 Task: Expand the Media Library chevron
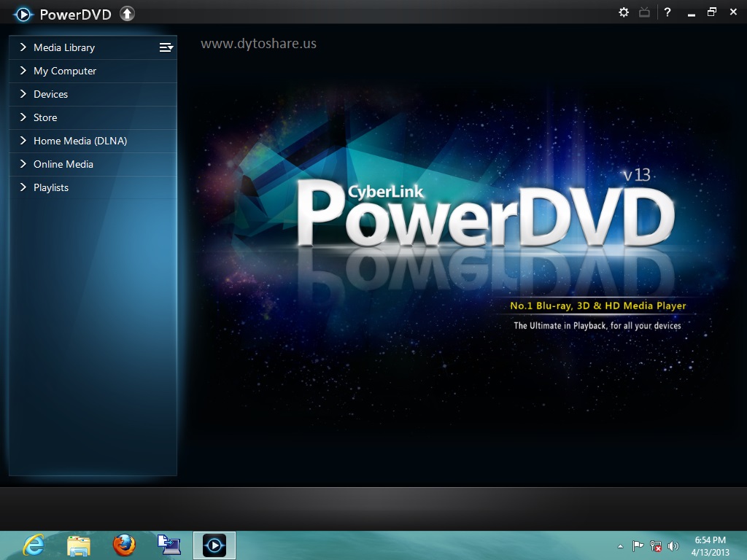[23, 47]
